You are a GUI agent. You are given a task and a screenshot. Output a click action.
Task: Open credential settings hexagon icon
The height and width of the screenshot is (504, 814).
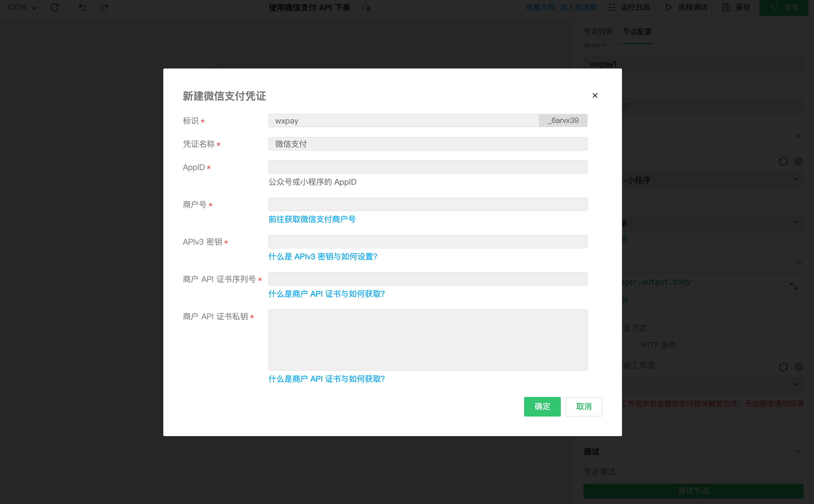(x=799, y=162)
